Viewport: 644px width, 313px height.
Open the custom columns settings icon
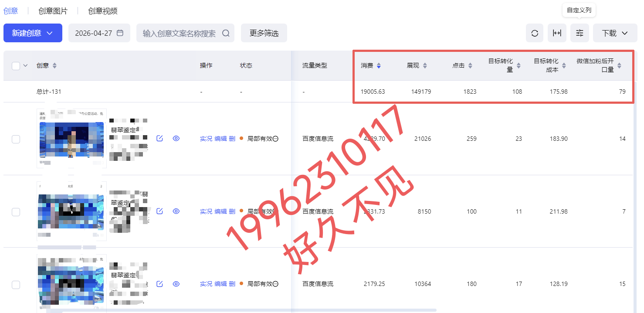580,33
